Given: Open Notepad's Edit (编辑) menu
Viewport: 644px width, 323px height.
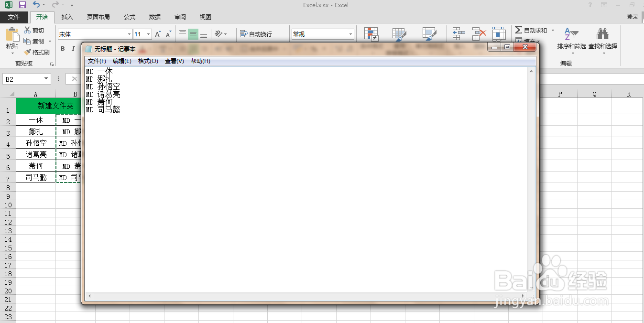Looking at the screenshot, I should (122, 61).
